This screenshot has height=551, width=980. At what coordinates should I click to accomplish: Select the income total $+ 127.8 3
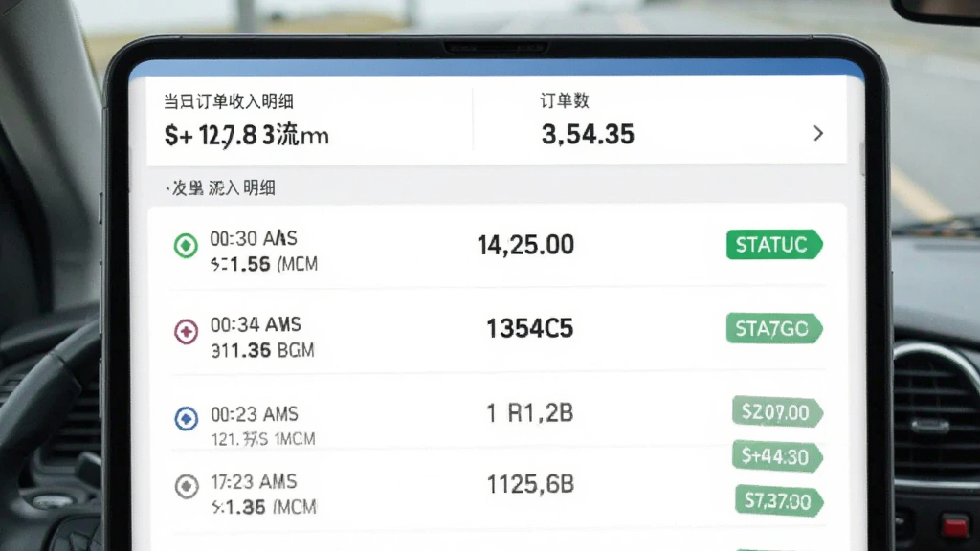pyautogui.click(x=246, y=135)
